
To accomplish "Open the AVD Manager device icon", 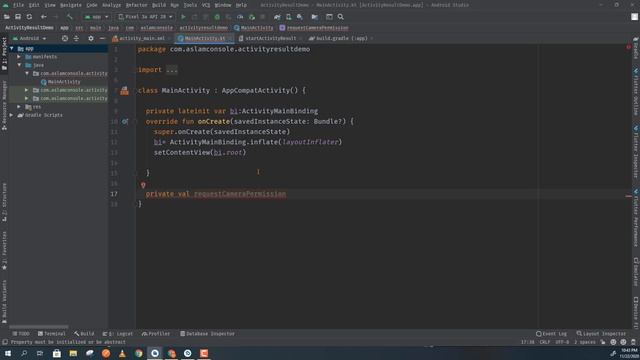I will click(x=289, y=17).
